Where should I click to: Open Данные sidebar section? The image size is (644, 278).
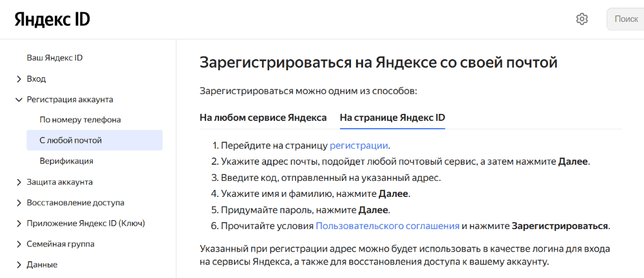click(42, 265)
